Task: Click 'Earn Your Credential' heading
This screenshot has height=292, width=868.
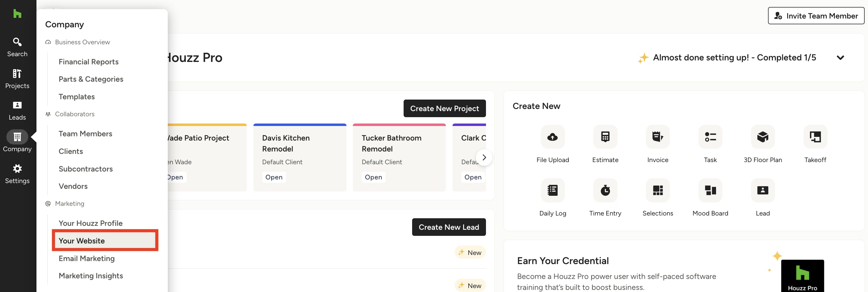Action: tap(563, 261)
